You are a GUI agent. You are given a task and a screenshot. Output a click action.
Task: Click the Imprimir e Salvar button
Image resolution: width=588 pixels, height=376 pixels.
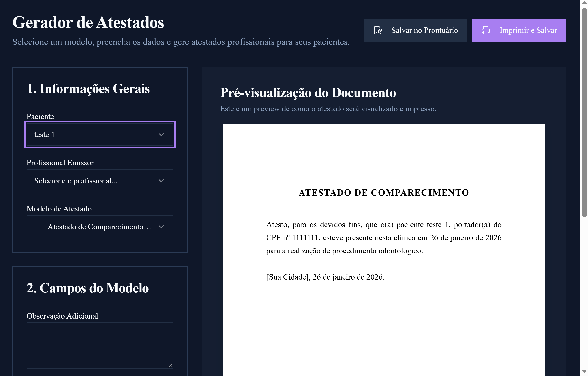519,30
